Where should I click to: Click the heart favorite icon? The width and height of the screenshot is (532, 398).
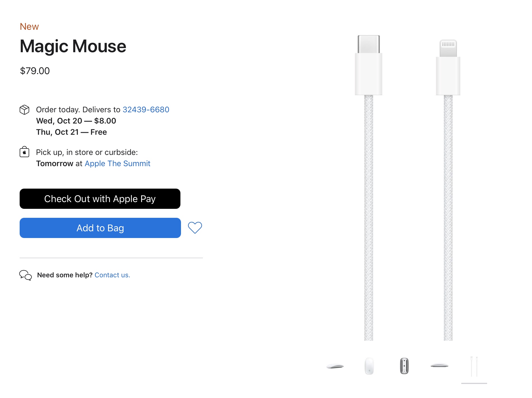point(195,228)
